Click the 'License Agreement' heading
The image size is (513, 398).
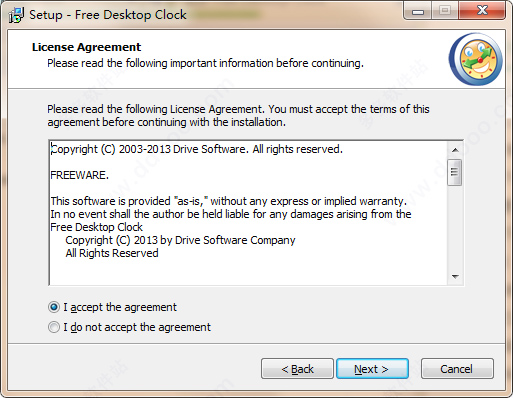(87, 47)
